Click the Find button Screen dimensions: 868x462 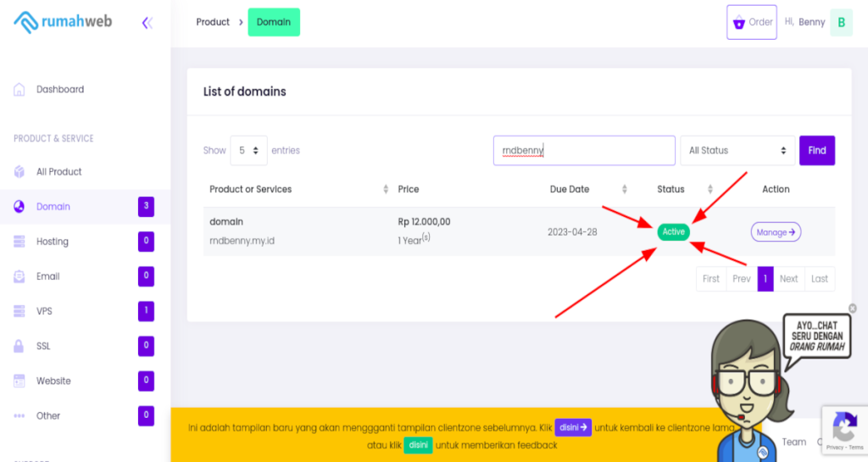pos(817,151)
